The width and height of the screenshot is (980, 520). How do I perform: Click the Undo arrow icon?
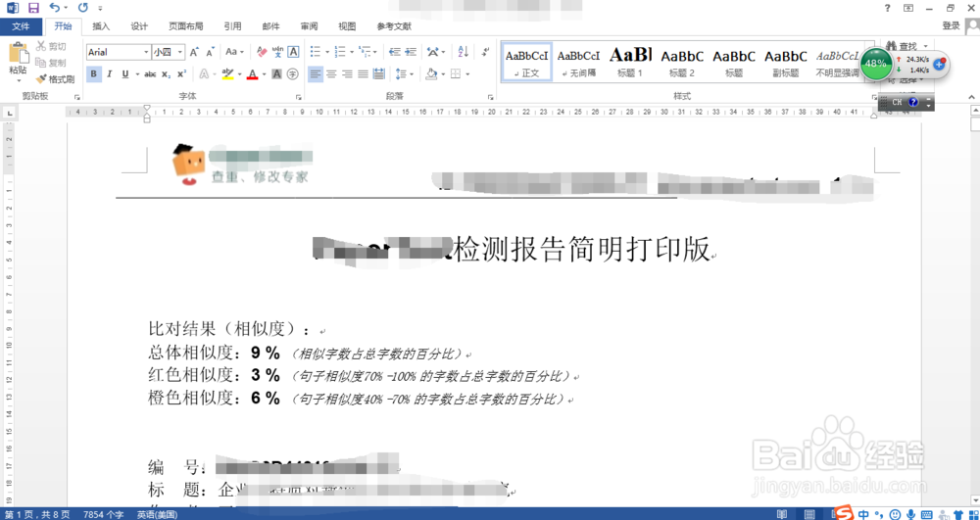tap(54, 8)
